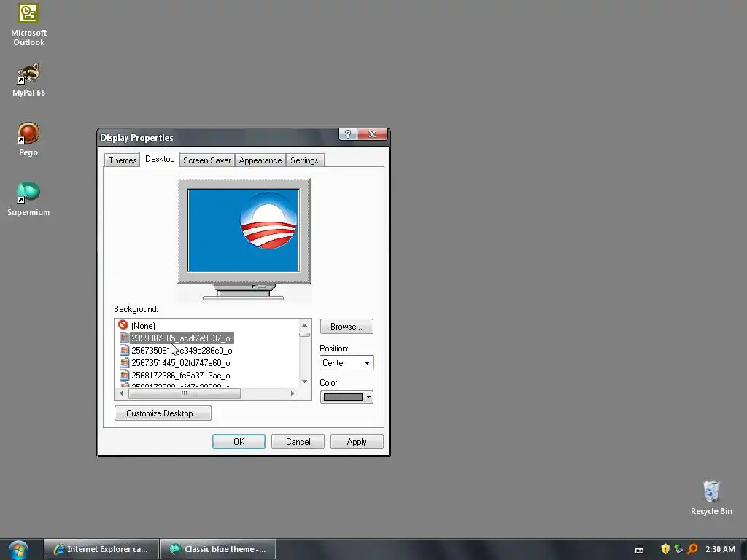Open the Start menu orb

tap(18, 550)
